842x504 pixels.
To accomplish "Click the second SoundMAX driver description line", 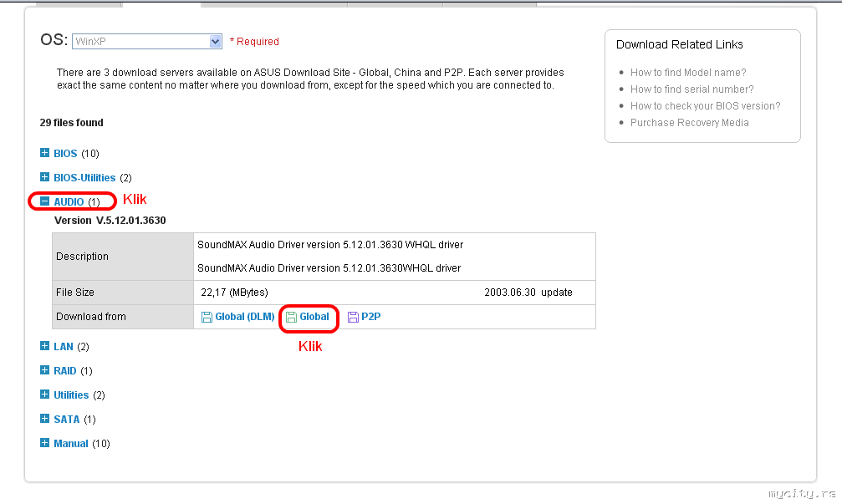I will click(x=329, y=267).
